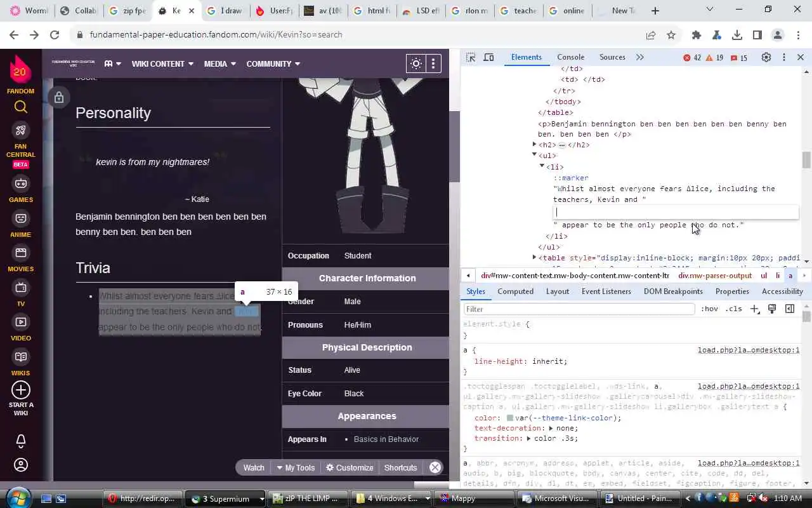Activate DevTools element inspector picker
The width and height of the screenshot is (812, 508).
(x=471, y=57)
